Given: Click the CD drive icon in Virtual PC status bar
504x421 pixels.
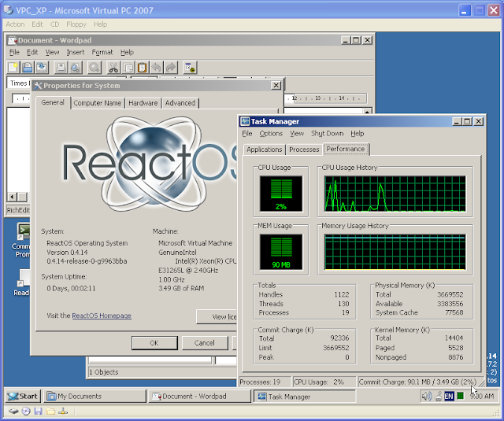Looking at the screenshot, I should click(26, 411).
